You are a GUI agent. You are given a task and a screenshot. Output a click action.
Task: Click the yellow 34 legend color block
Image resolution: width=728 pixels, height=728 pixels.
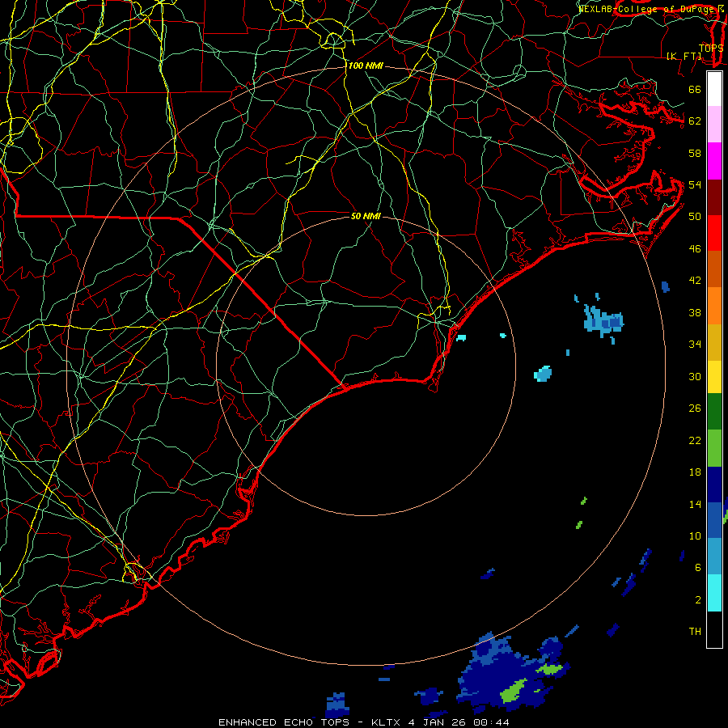tap(714, 377)
